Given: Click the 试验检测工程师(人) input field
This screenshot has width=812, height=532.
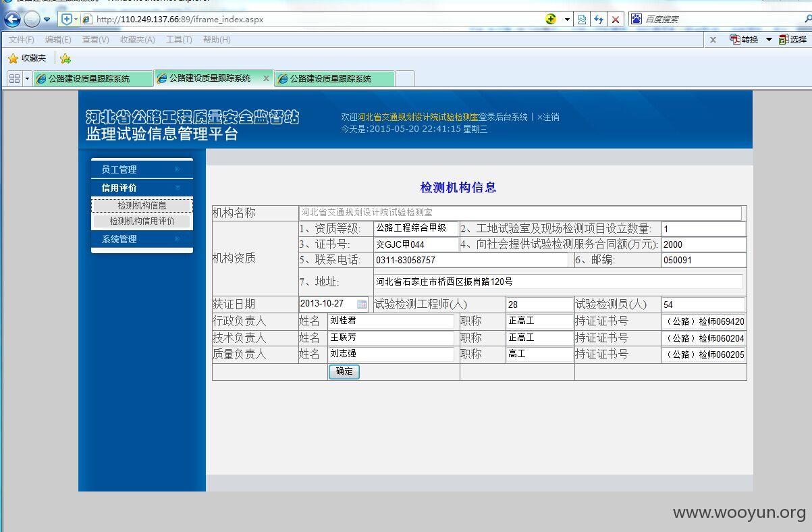Looking at the screenshot, I should click(x=539, y=305).
